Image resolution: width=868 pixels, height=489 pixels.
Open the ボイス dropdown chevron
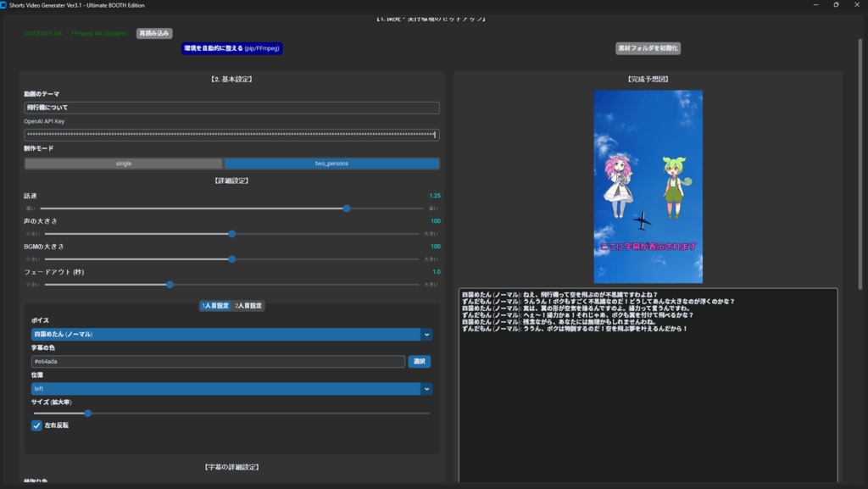click(x=426, y=336)
